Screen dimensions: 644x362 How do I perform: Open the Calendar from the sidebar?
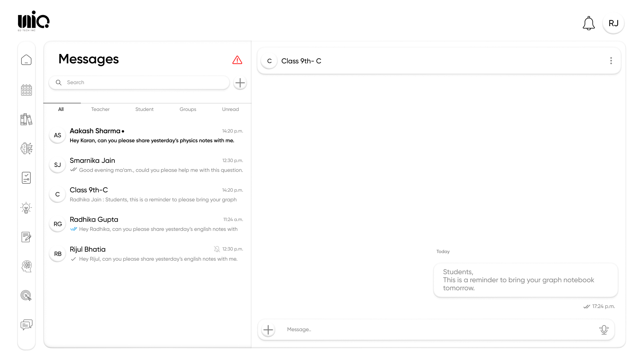click(x=26, y=90)
